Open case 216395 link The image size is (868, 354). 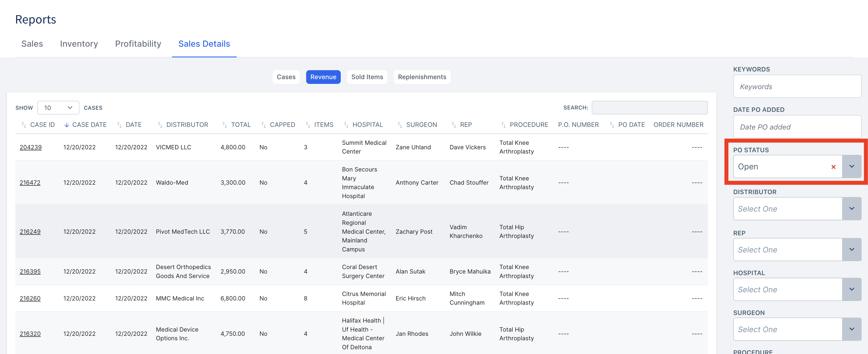(30, 271)
